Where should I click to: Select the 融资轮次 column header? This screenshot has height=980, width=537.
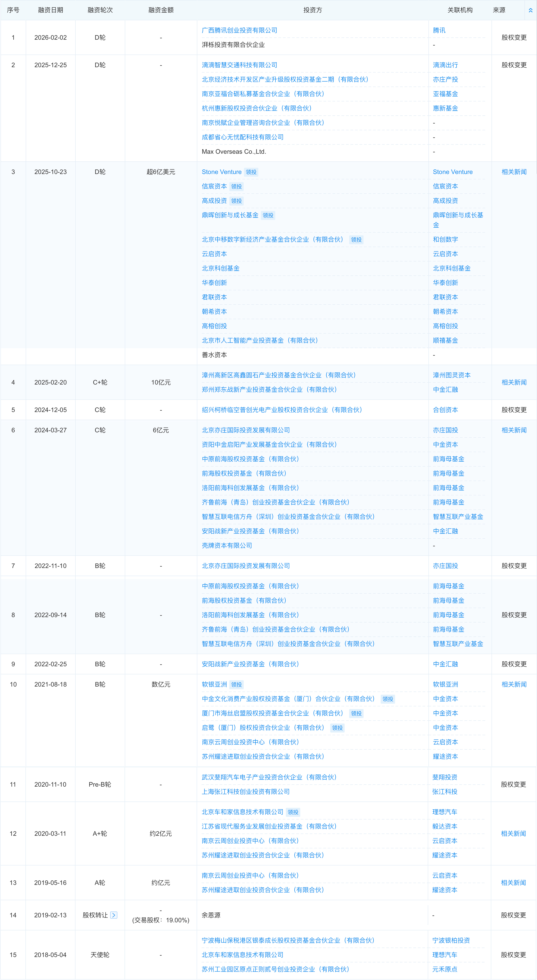tap(100, 10)
